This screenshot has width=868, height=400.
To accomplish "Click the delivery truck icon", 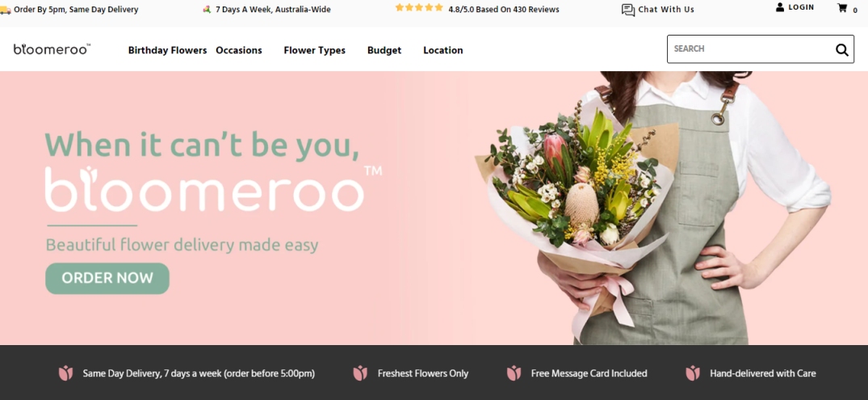I will pyautogui.click(x=5, y=10).
